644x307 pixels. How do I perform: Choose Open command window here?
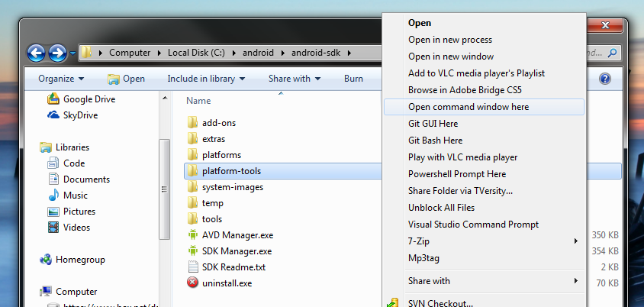469,107
